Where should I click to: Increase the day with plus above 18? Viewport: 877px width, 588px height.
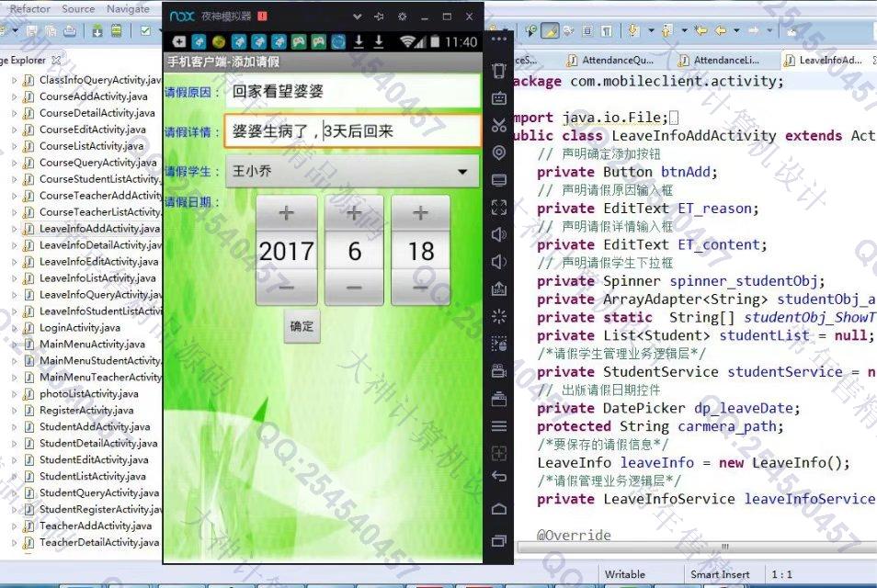pyautogui.click(x=421, y=213)
